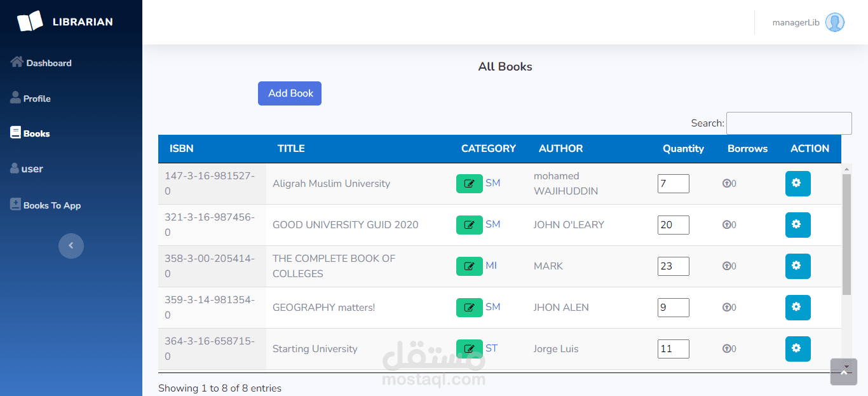Image resolution: width=868 pixels, height=396 pixels.
Task: Click the table's vertical scrollbar thumb
Action: coord(846,234)
